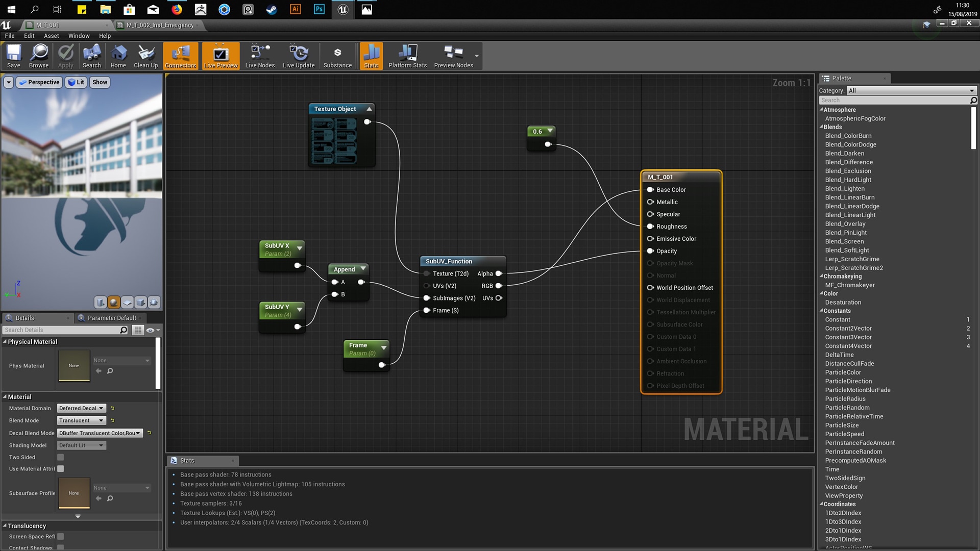Click the Search Details input field
The image size is (980, 551).
(61, 330)
